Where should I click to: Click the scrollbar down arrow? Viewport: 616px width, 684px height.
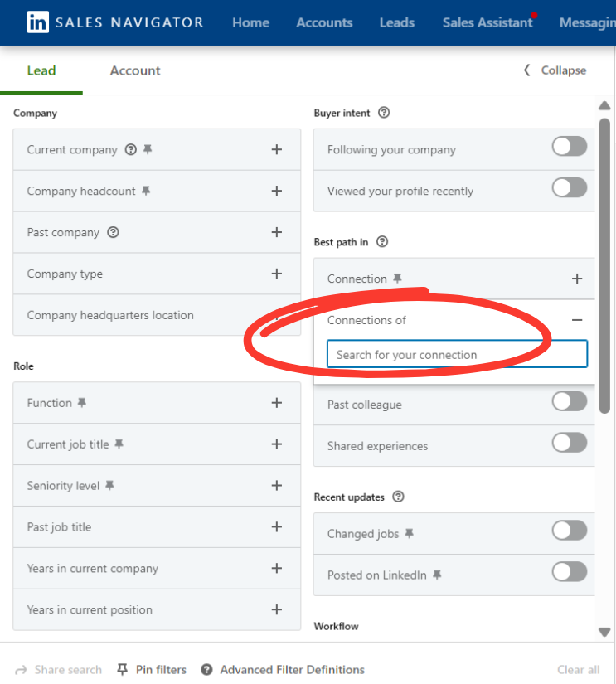(x=604, y=632)
